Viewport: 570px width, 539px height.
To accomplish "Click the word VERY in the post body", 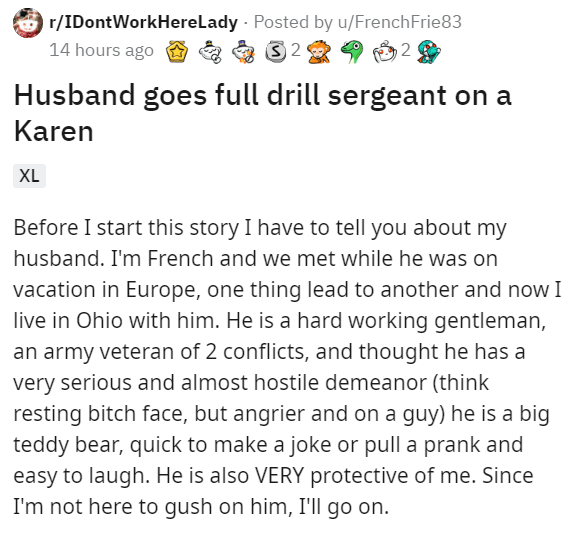I will point(279,475).
